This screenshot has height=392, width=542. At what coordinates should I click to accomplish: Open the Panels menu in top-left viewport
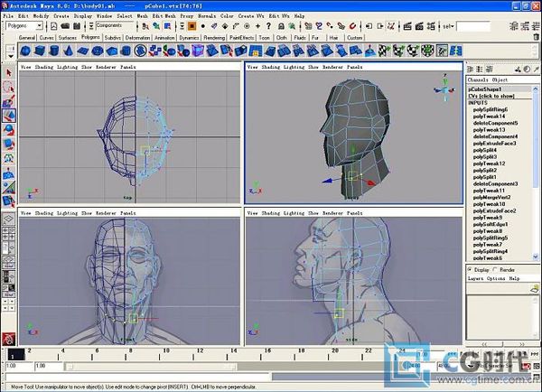pos(128,67)
